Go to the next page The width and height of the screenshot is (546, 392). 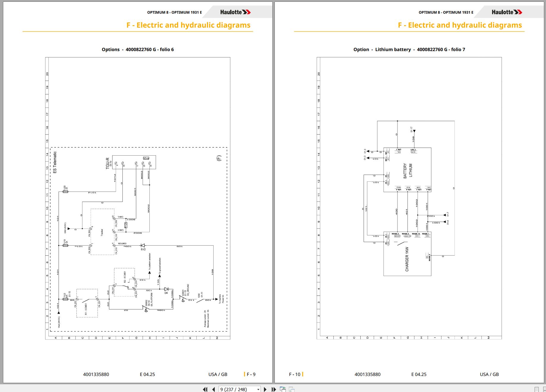265,389
